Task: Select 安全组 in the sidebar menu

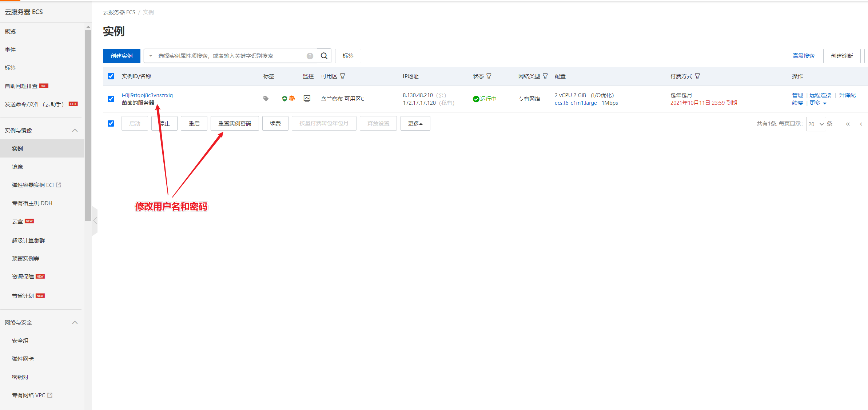Action: point(20,341)
